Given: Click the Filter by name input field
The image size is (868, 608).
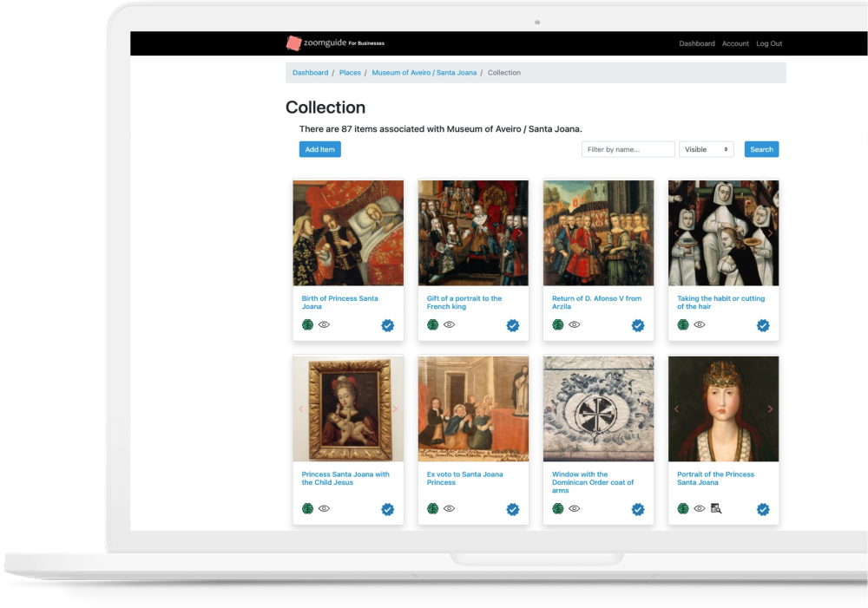Looking at the screenshot, I should 628,149.
